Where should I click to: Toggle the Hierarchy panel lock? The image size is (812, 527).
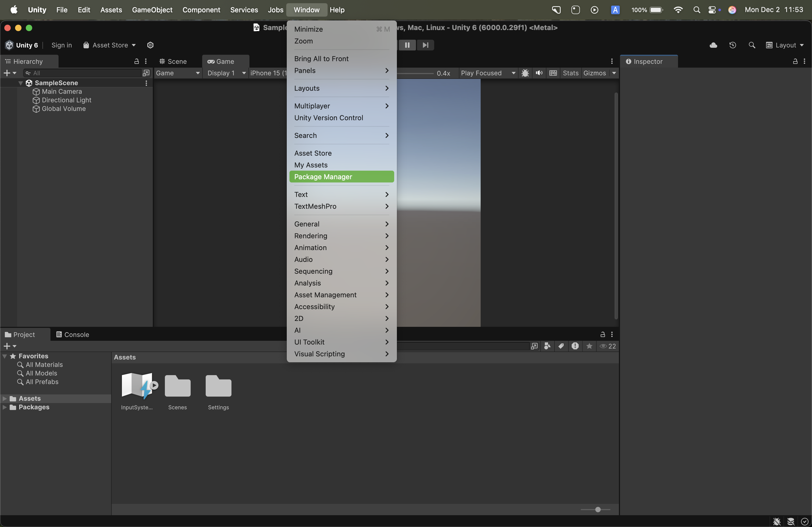pyautogui.click(x=136, y=61)
